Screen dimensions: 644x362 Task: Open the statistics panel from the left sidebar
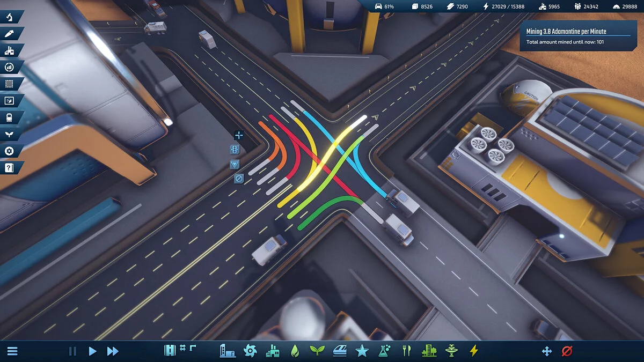click(9, 67)
